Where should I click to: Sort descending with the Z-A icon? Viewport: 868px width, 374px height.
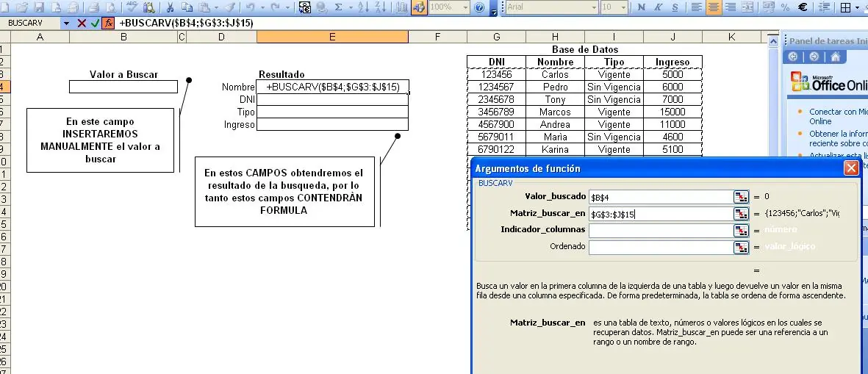[x=380, y=7]
